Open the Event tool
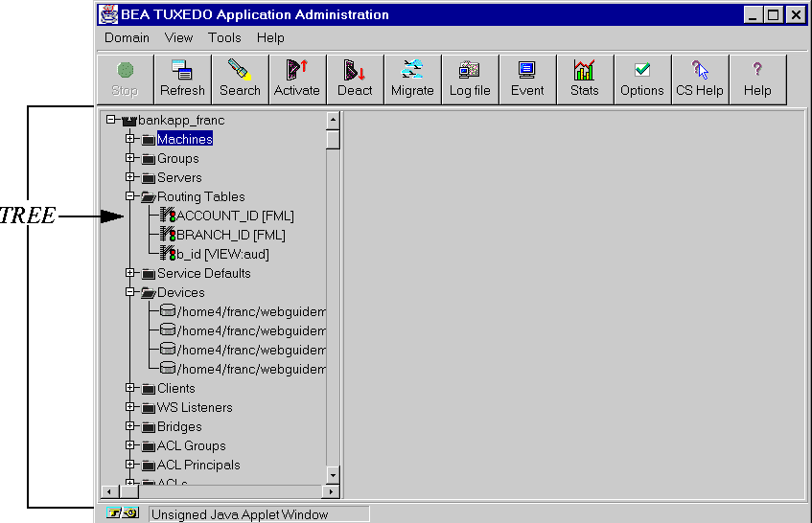Screen dimensions: 812x523 coord(527,80)
